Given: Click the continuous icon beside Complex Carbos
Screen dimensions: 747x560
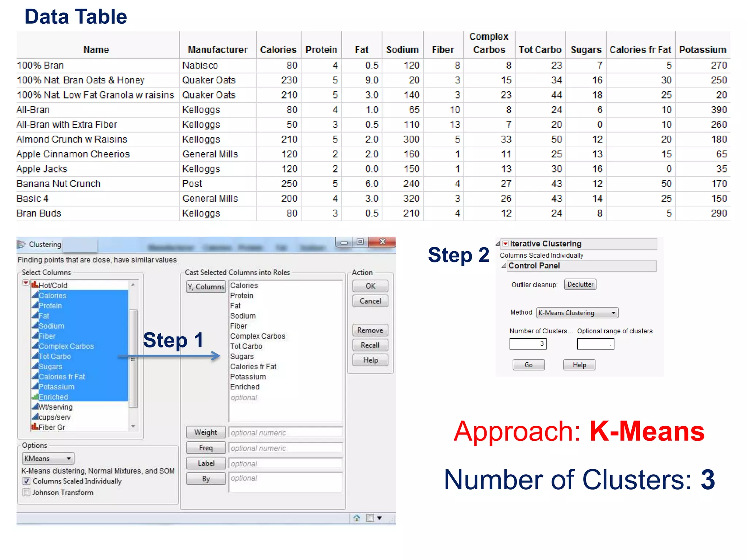Looking at the screenshot, I should coord(35,346).
